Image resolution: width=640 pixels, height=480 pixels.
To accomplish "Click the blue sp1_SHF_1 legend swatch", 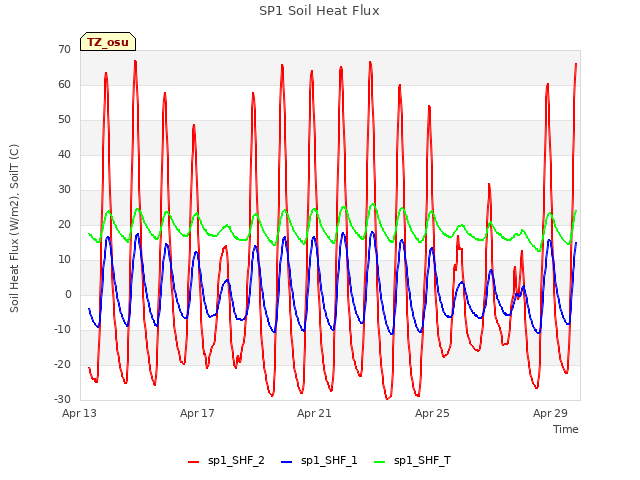I will (287, 462).
